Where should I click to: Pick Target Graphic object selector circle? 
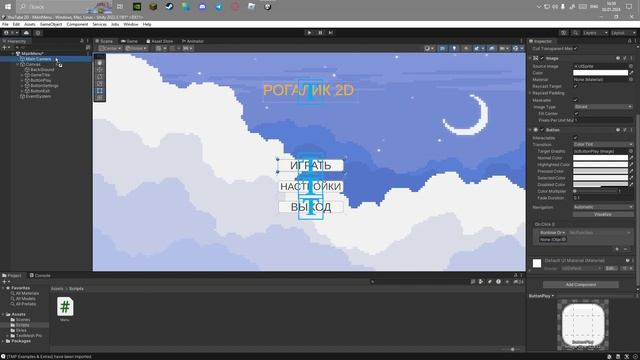click(631, 151)
